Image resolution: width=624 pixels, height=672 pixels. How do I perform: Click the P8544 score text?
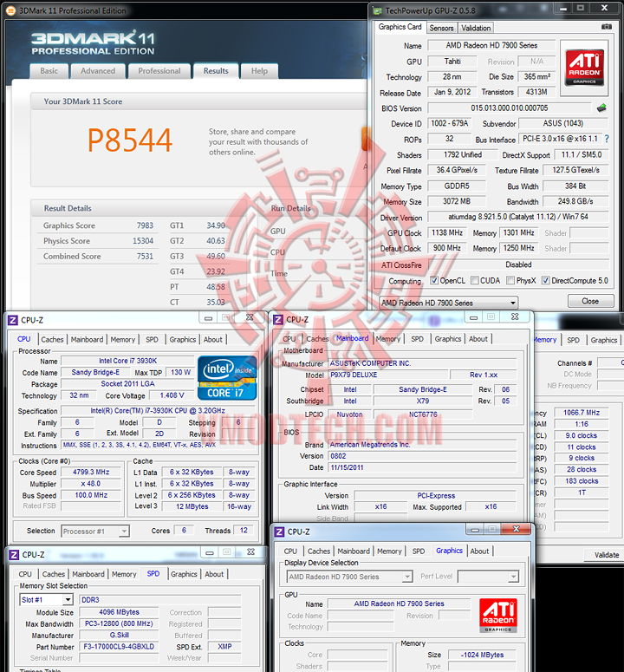(130, 140)
